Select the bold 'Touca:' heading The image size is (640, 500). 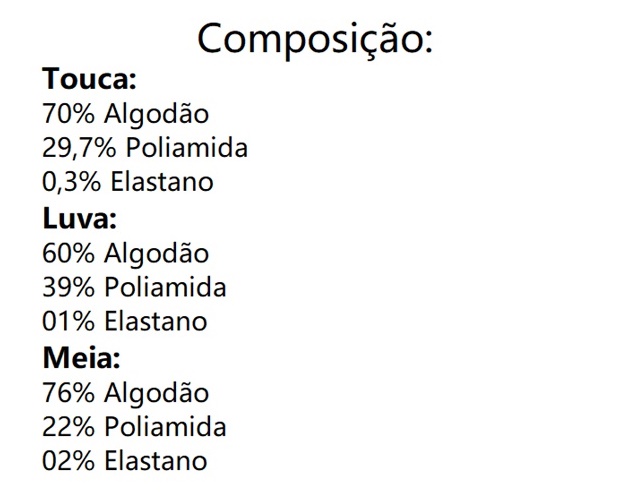point(89,79)
